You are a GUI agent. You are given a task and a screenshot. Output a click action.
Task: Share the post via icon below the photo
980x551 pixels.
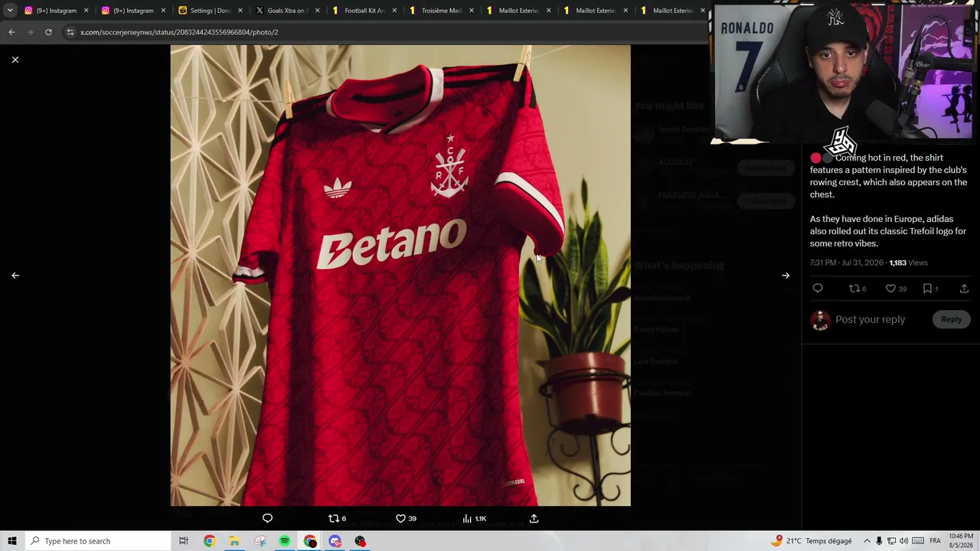534,518
